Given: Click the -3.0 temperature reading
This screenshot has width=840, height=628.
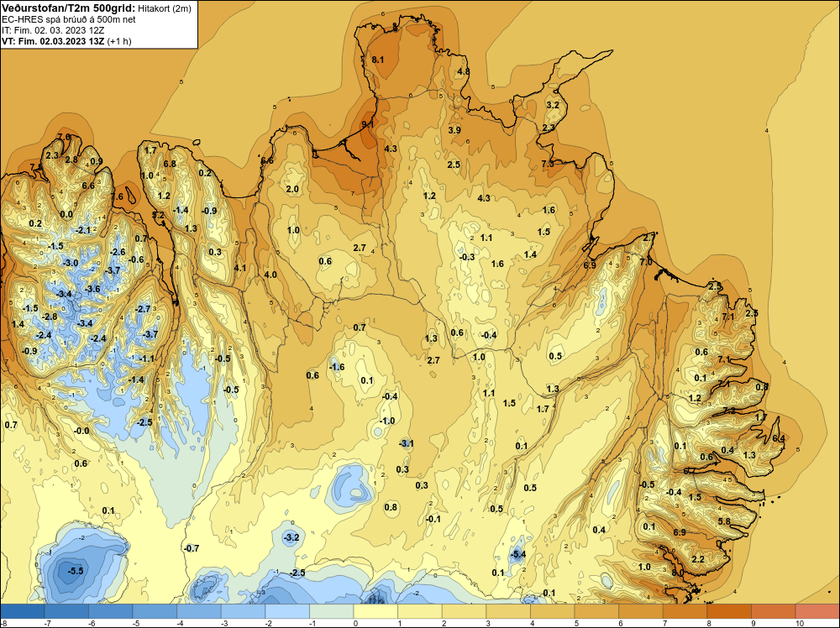Looking at the screenshot, I should tap(71, 263).
